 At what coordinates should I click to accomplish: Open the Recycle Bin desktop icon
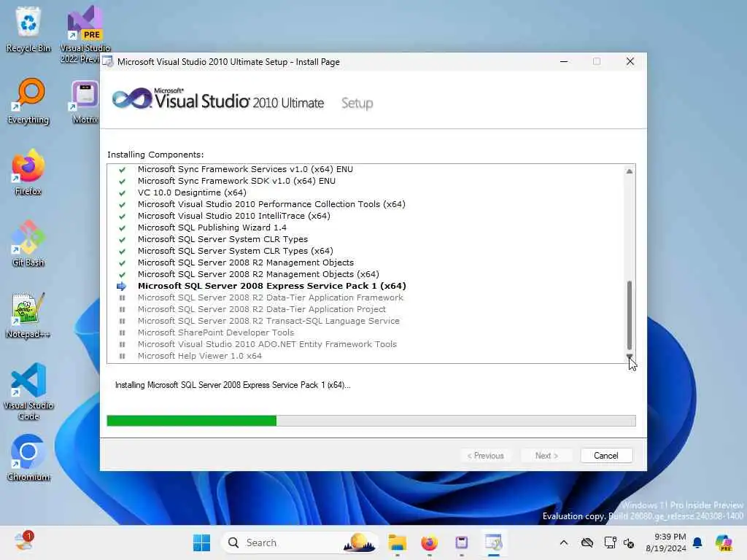28,28
